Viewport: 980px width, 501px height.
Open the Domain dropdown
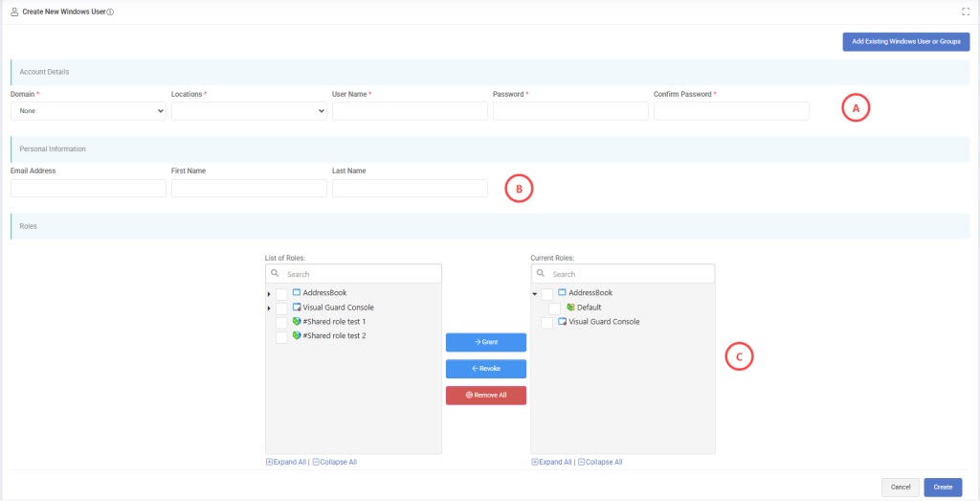tap(88, 111)
